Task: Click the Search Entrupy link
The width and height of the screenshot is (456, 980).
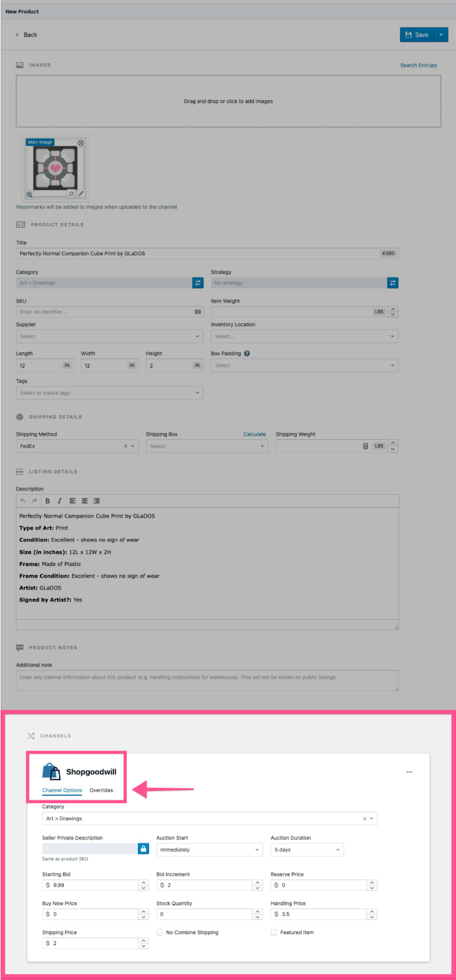Action: tap(419, 65)
